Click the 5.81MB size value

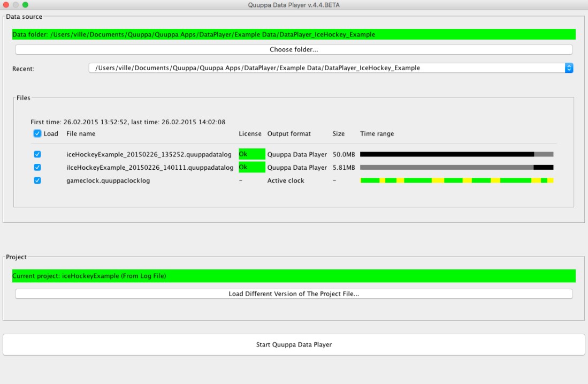pyautogui.click(x=343, y=168)
